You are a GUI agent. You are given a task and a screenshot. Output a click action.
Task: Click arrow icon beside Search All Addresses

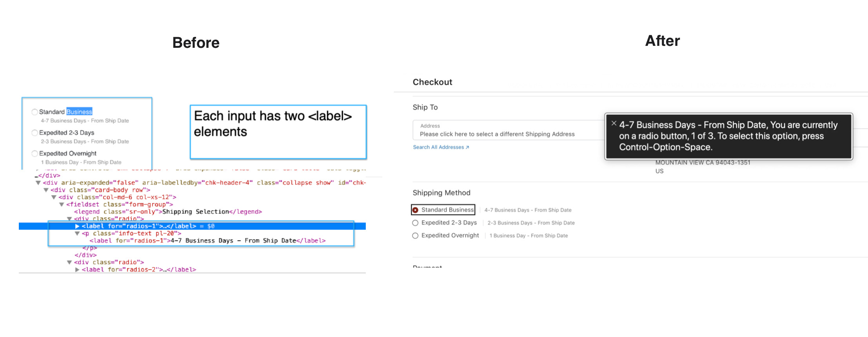[x=467, y=147]
